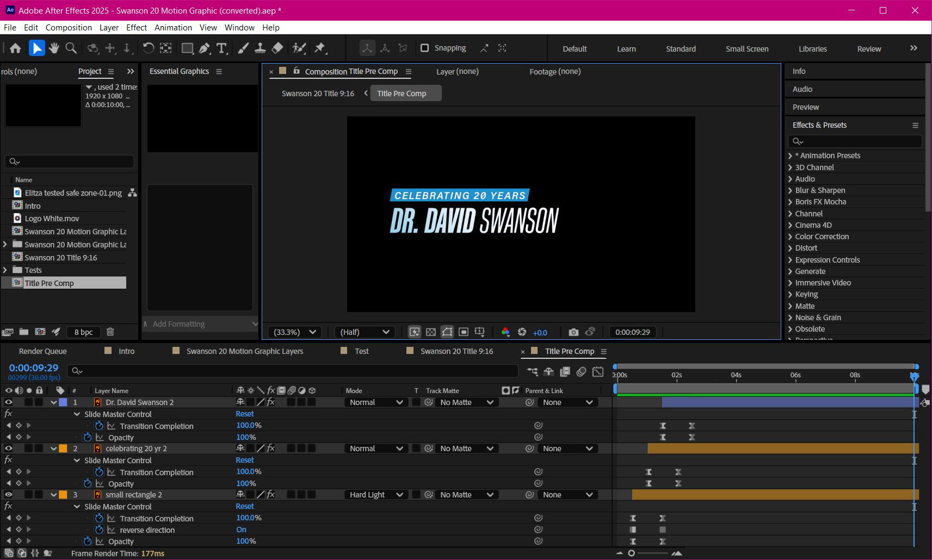932x560 pixels.
Task: Select the Rotation tool
Action: (148, 48)
